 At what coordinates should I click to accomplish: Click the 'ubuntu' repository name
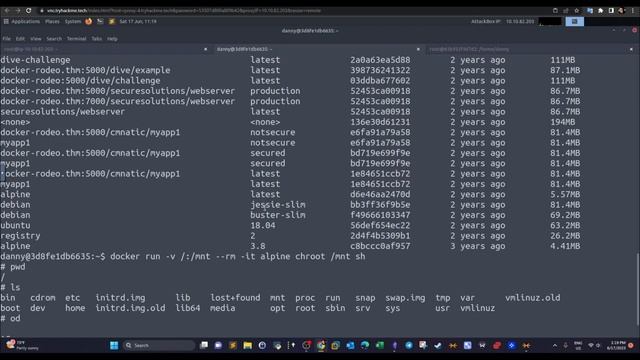(x=15, y=225)
